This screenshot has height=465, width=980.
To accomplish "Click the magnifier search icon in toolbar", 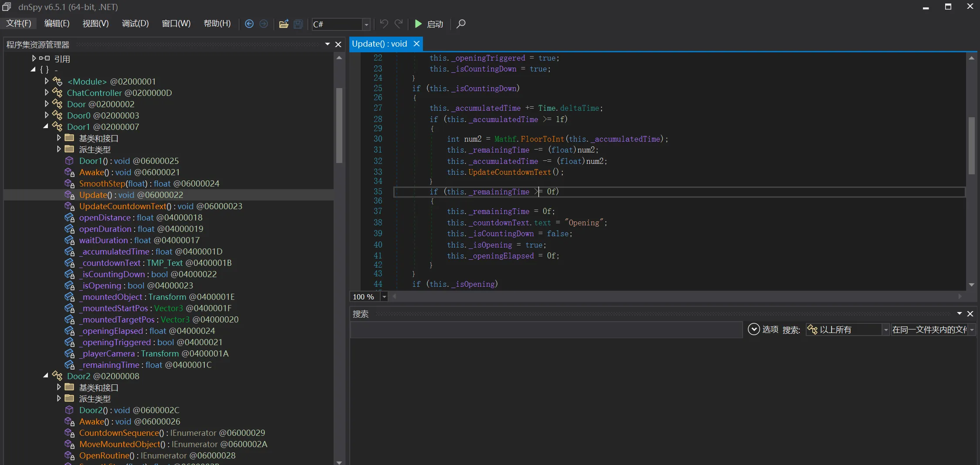I will click(x=461, y=24).
